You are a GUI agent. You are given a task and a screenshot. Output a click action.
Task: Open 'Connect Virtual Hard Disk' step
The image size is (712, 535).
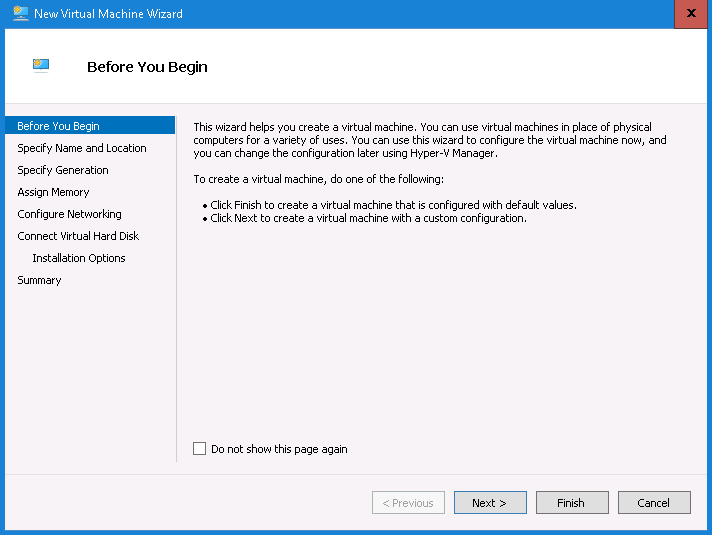coord(78,236)
